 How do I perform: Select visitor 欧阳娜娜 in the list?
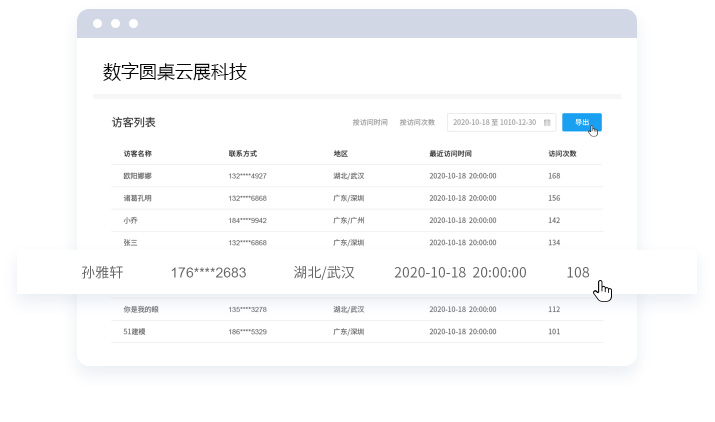pyautogui.click(x=138, y=176)
